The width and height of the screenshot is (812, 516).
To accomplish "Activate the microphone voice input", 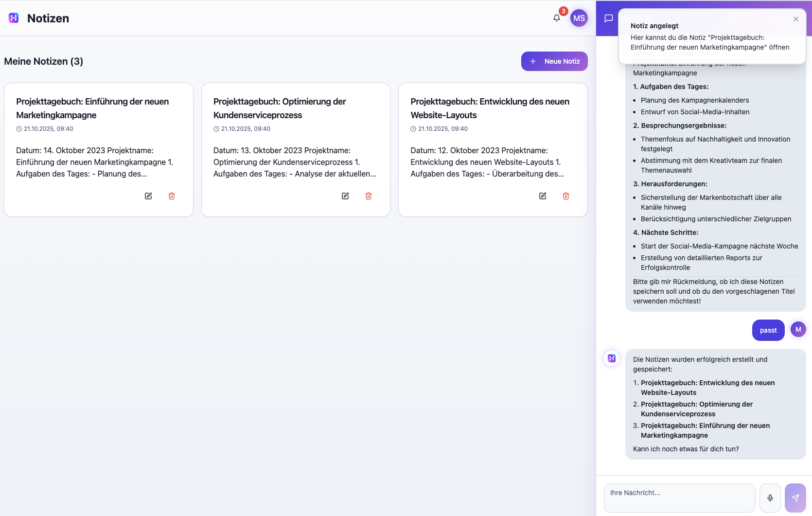I will click(x=770, y=498).
